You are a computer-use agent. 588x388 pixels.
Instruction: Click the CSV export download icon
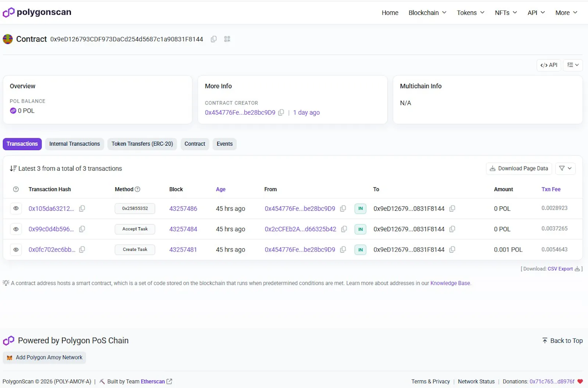tap(577, 269)
